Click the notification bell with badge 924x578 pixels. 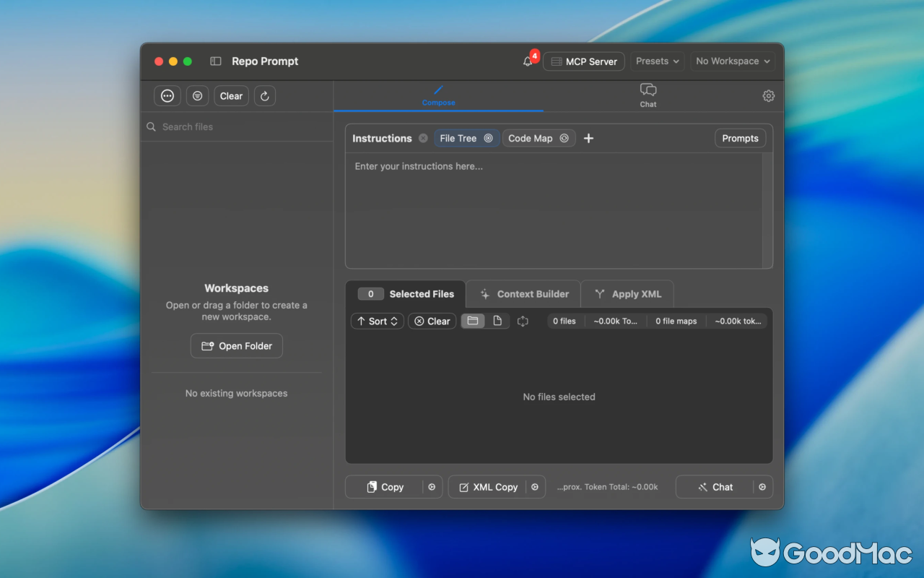(x=528, y=61)
